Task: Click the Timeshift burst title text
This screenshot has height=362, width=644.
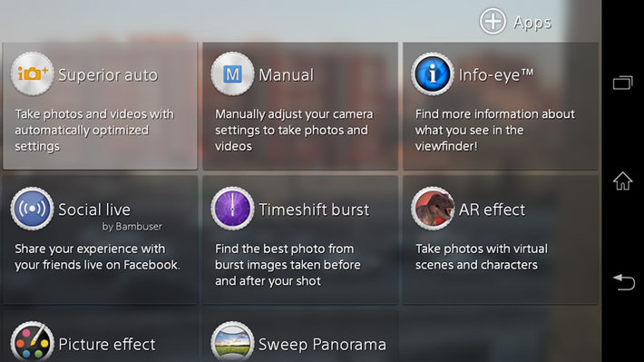Action: coord(314,210)
